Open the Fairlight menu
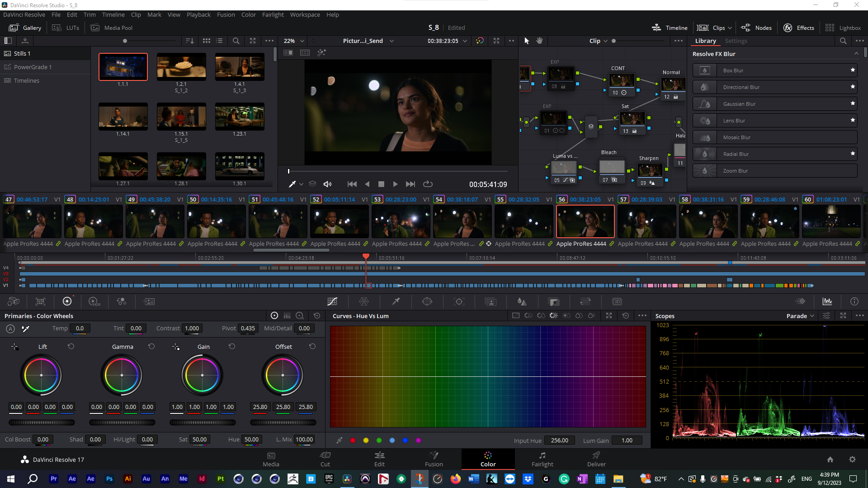Image resolution: width=868 pixels, height=488 pixels. pos(273,14)
